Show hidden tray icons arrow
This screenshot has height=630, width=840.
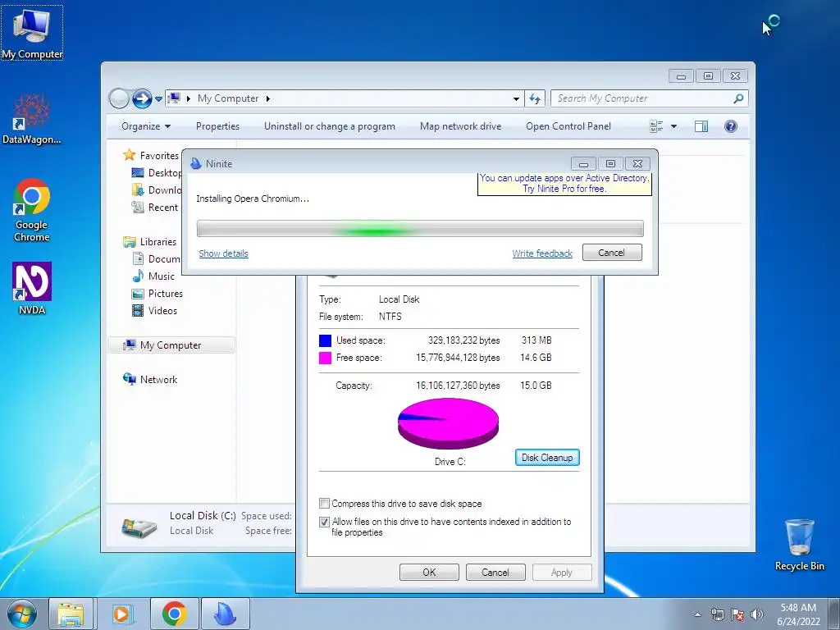pos(697,614)
